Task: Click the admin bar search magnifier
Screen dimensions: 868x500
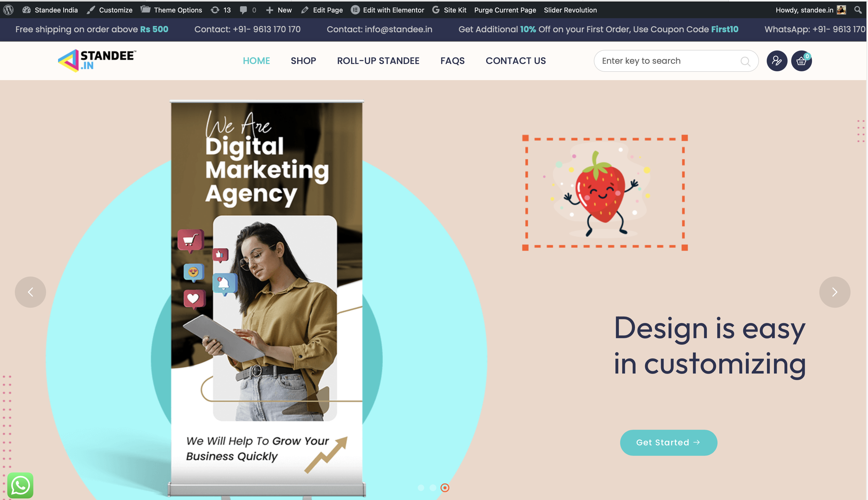Action: click(858, 10)
